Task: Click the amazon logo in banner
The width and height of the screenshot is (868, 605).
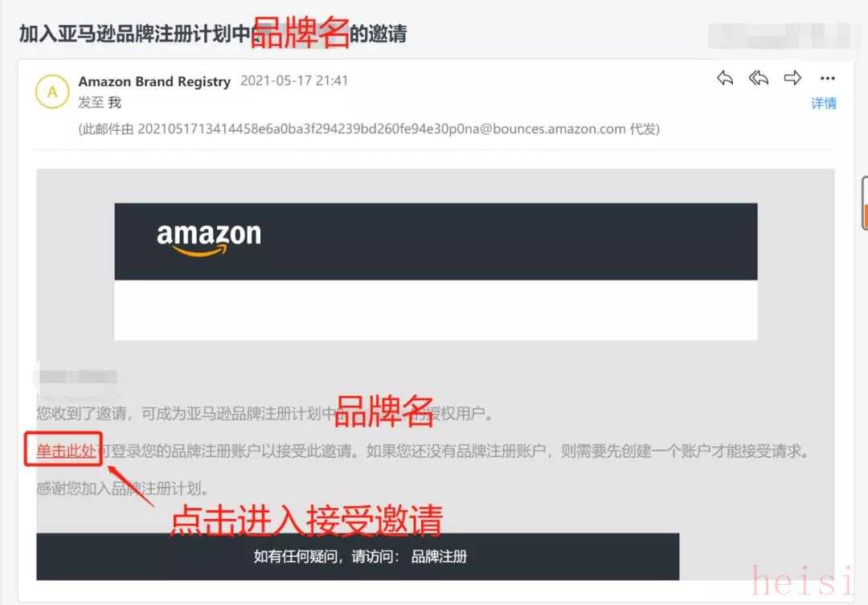Action: pyautogui.click(x=209, y=239)
